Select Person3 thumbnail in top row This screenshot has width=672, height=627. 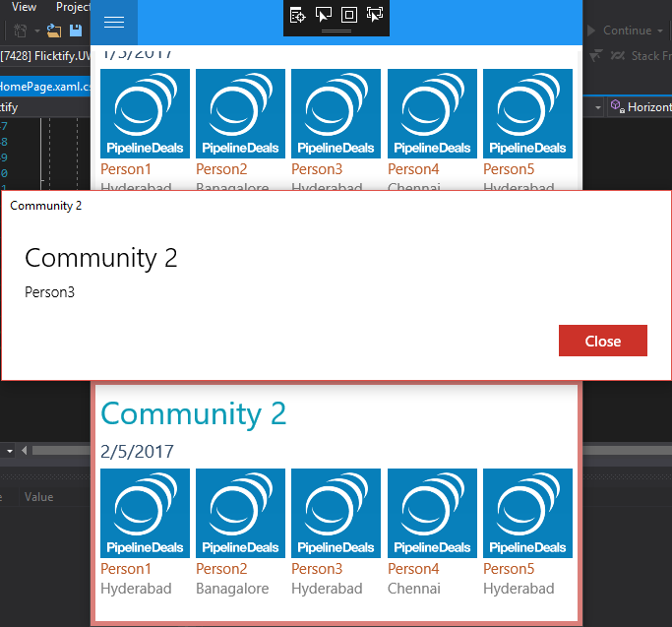(x=336, y=113)
